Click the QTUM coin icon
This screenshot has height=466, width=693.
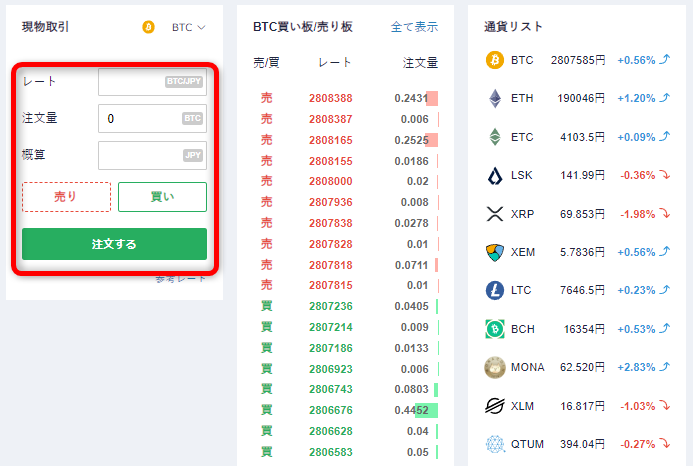pos(494,443)
